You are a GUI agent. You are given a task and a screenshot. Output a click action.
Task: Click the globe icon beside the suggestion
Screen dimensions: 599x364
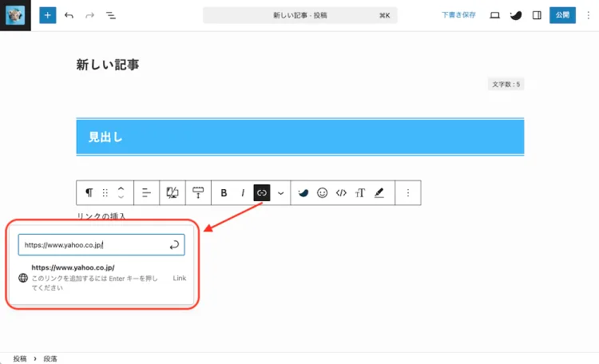click(x=23, y=278)
